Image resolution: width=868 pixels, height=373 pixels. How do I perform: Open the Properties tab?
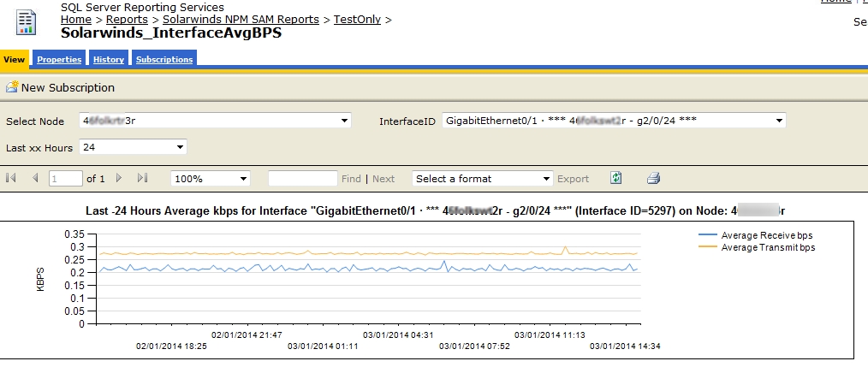click(x=59, y=60)
